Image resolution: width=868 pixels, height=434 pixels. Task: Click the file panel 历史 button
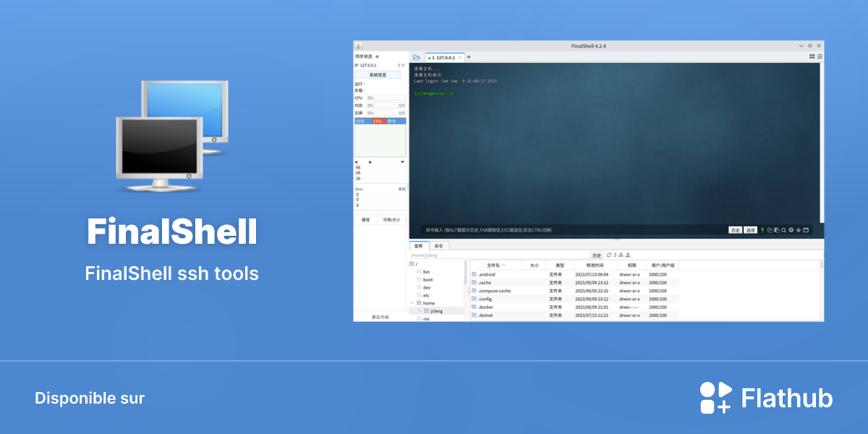coord(597,255)
